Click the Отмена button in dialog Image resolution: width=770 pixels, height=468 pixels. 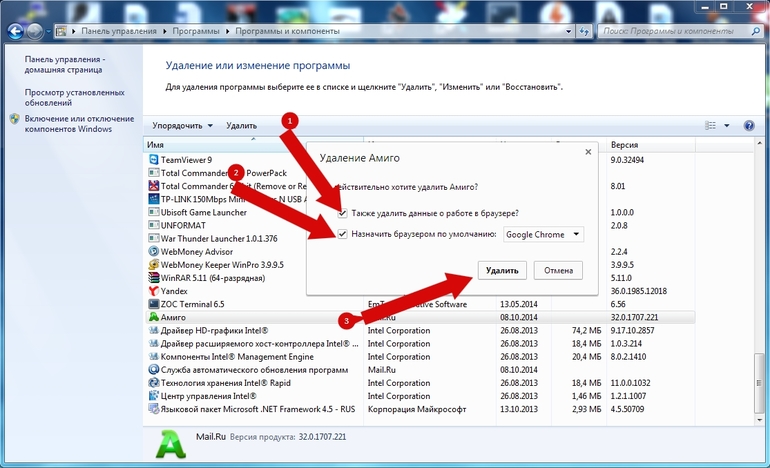[558, 271]
